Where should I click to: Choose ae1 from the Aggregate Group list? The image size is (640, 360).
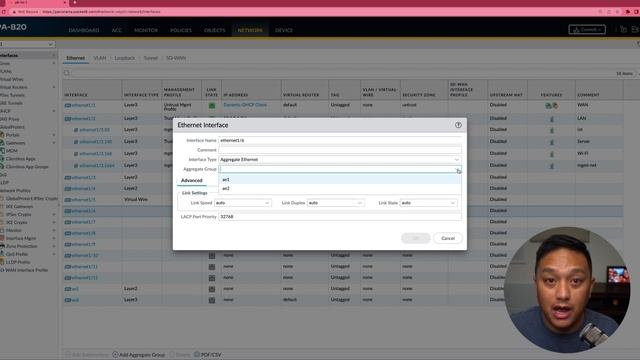click(x=340, y=180)
